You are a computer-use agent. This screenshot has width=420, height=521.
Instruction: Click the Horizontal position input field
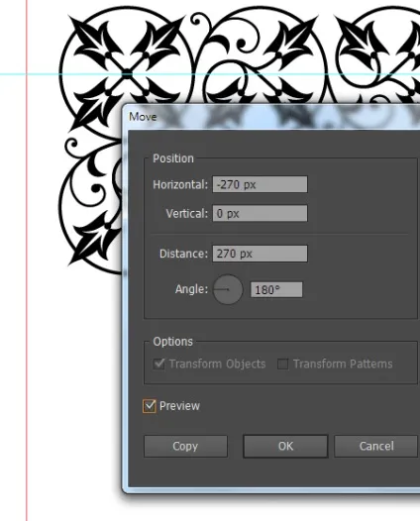(x=260, y=184)
